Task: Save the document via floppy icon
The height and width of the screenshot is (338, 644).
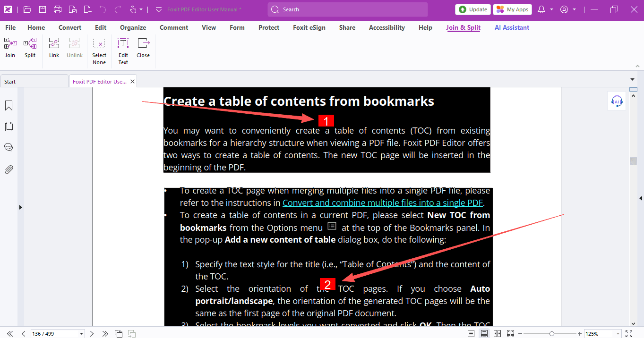Action: point(43,9)
